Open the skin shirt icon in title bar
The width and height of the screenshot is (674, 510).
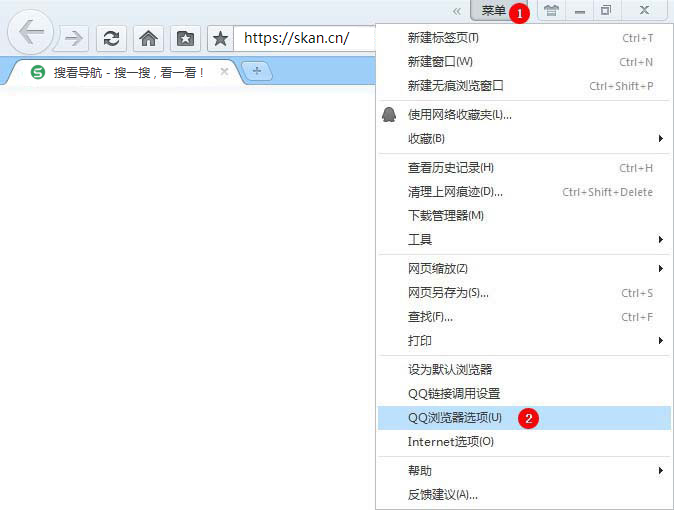[550, 11]
